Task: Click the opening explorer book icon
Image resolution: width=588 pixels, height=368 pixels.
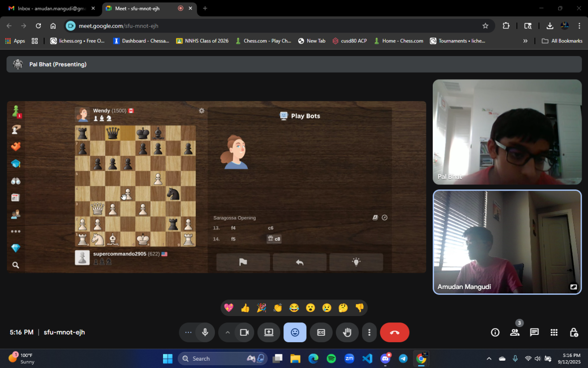Action: [x=375, y=218]
